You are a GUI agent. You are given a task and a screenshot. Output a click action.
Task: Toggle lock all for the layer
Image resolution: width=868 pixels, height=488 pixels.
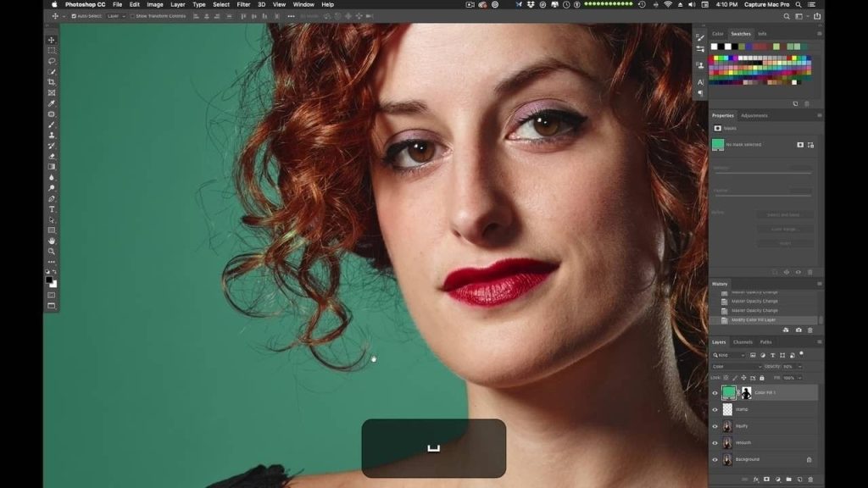pos(762,378)
